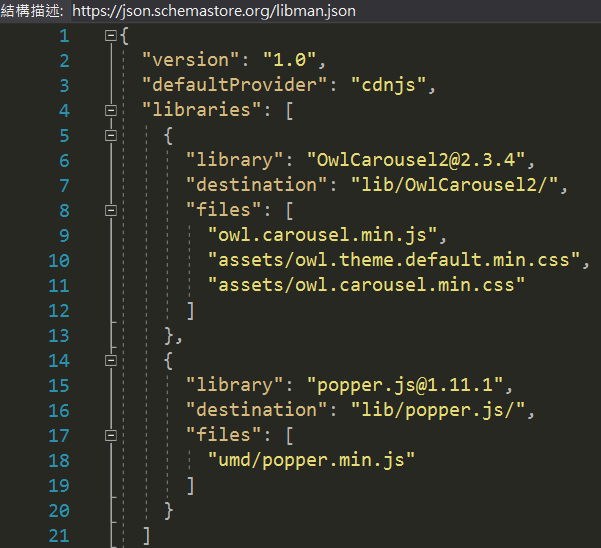Click line number 10 in the gutter
Screen dimensions: 601x548
click(59, 261)
